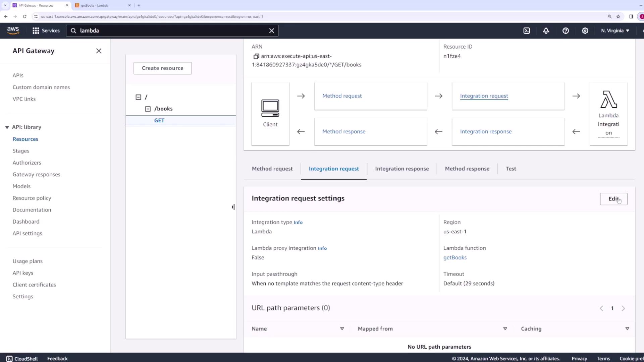Close the API Gateway browser tab
This screenshot has height=362, width=644.
pos(67,5)
